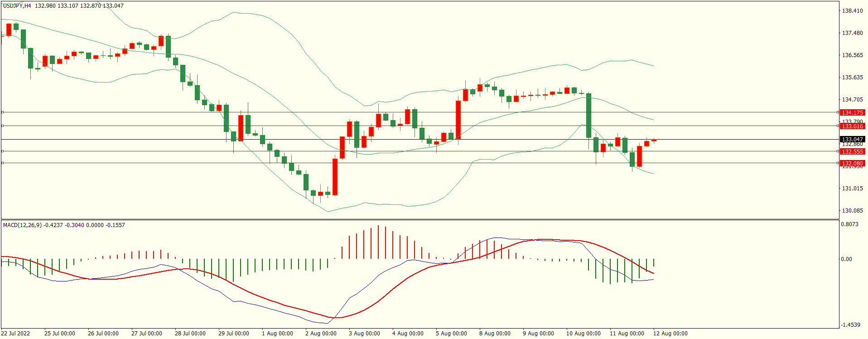
Task: Click the MACD(12,26,9) indicator label
Action: pos(22,225)
